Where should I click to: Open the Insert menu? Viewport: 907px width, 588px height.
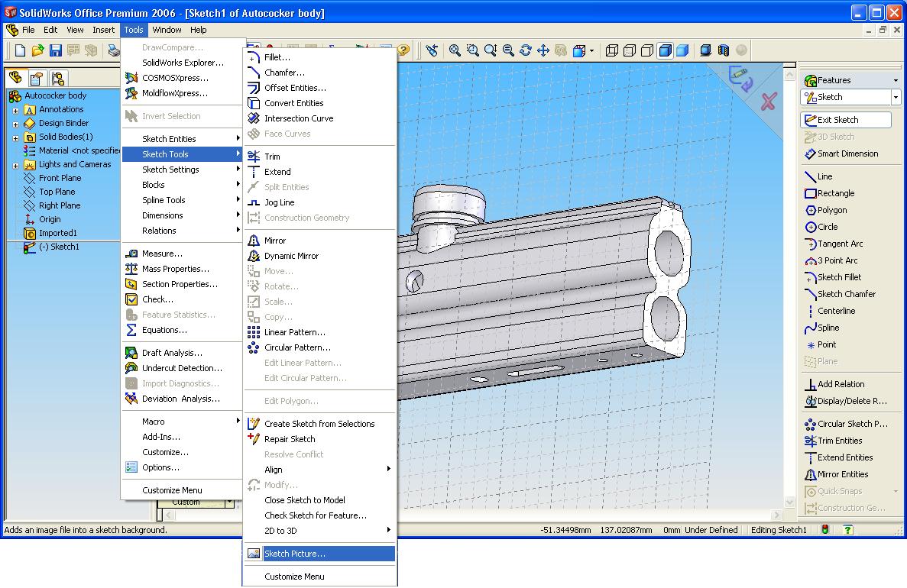104,30
